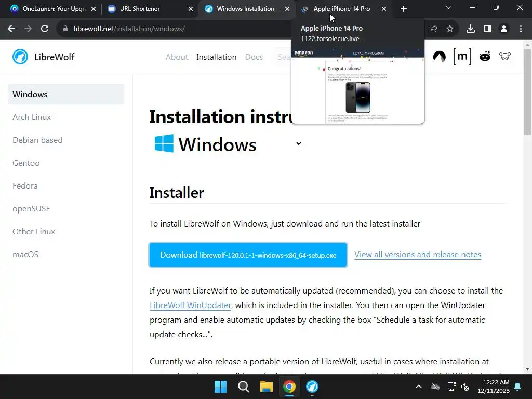Open View all versions and release notes
The height and width of the screenshot is (399, 532).
418,255
